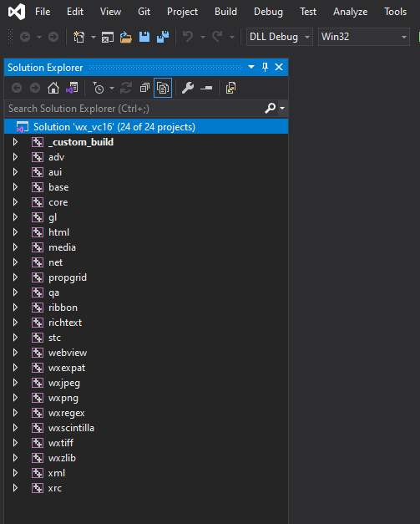Click the Save icon in main toolbar
420x524 pixels.
[x=144, y=37]
